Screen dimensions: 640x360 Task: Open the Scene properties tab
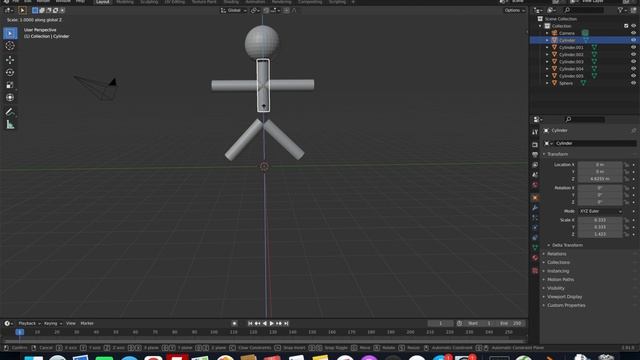(535, 175)
